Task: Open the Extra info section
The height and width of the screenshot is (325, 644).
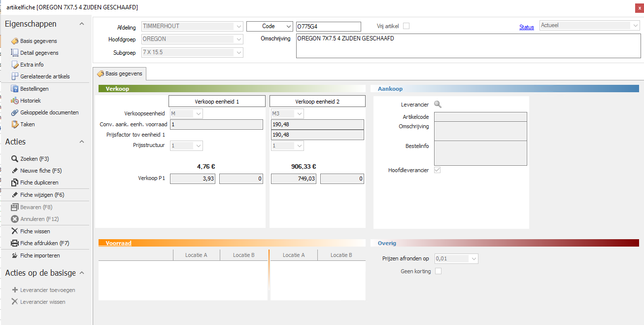Action: (x=32, y=65)
